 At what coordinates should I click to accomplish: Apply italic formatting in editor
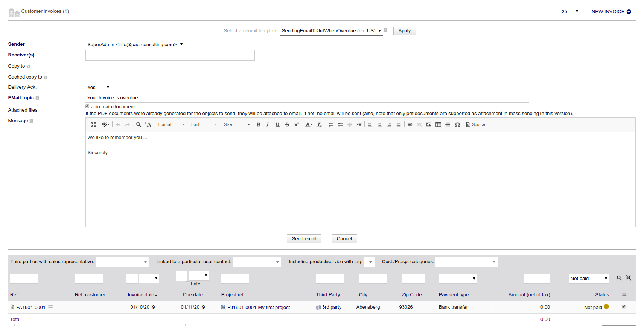coord(268,124)
